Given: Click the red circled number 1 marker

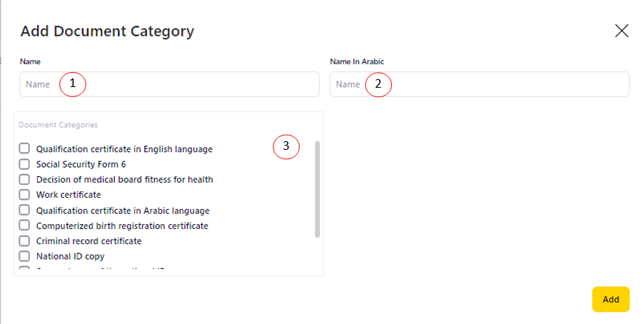Looking at the screenshot, I should (72, 84).
